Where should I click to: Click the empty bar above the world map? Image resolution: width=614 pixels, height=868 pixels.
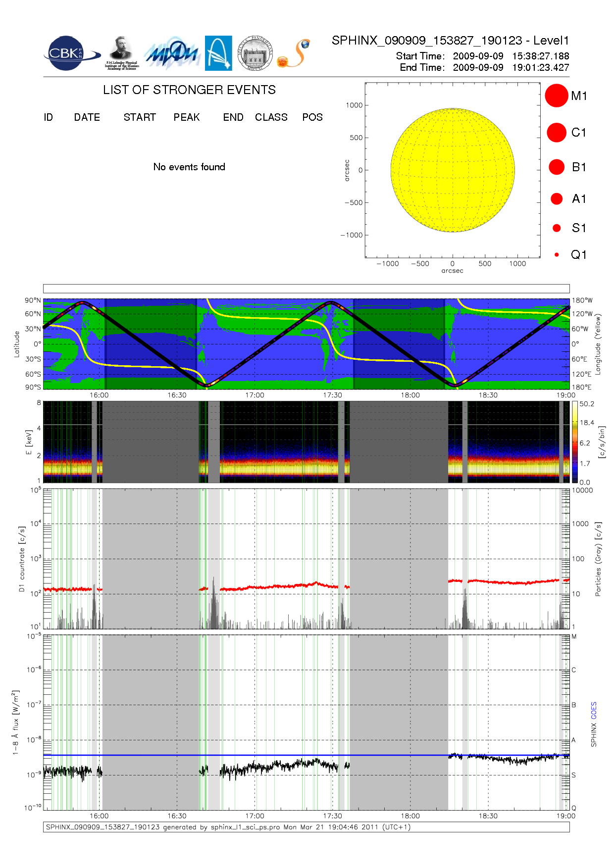[306, 289]
